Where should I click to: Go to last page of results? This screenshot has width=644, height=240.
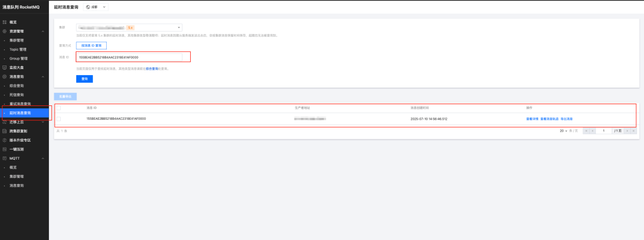pos(633,131)
